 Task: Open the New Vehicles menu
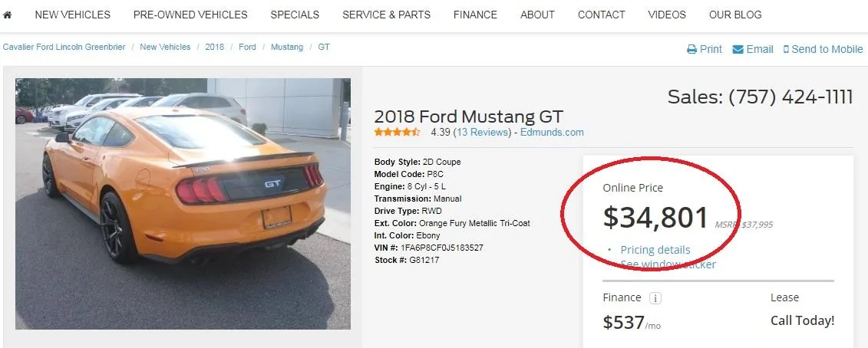(72, 15)
